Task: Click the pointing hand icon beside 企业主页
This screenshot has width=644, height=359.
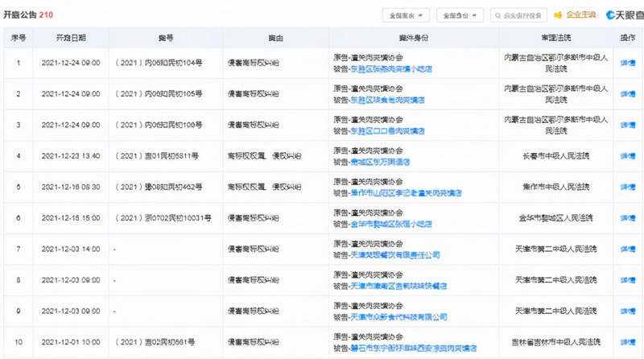Action: [558, 15]
